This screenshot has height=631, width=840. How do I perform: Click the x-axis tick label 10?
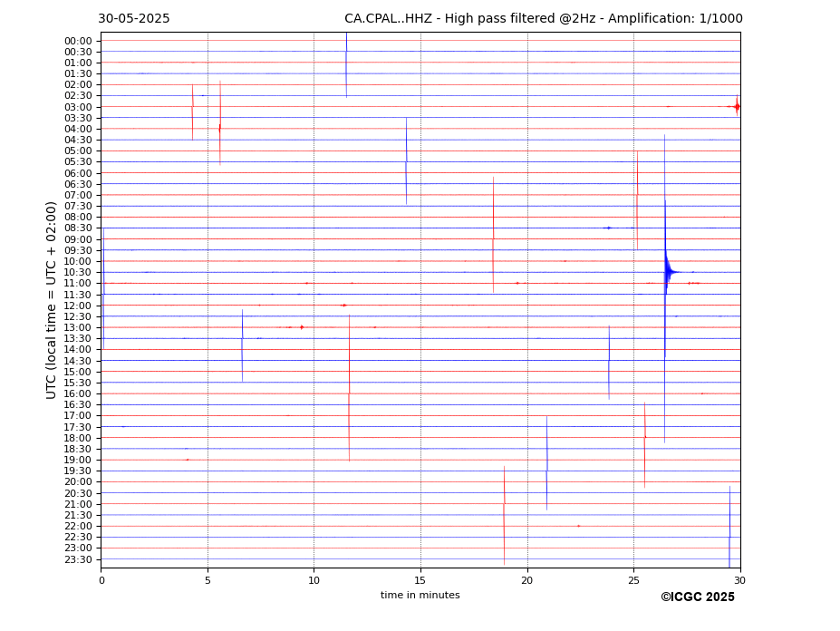(314, 580)
